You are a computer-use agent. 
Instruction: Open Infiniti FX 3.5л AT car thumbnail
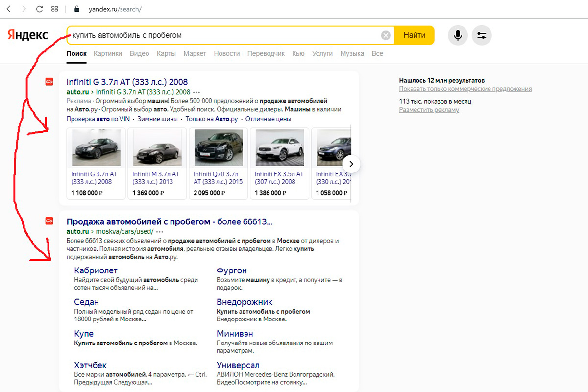click(x=280, y=147)
